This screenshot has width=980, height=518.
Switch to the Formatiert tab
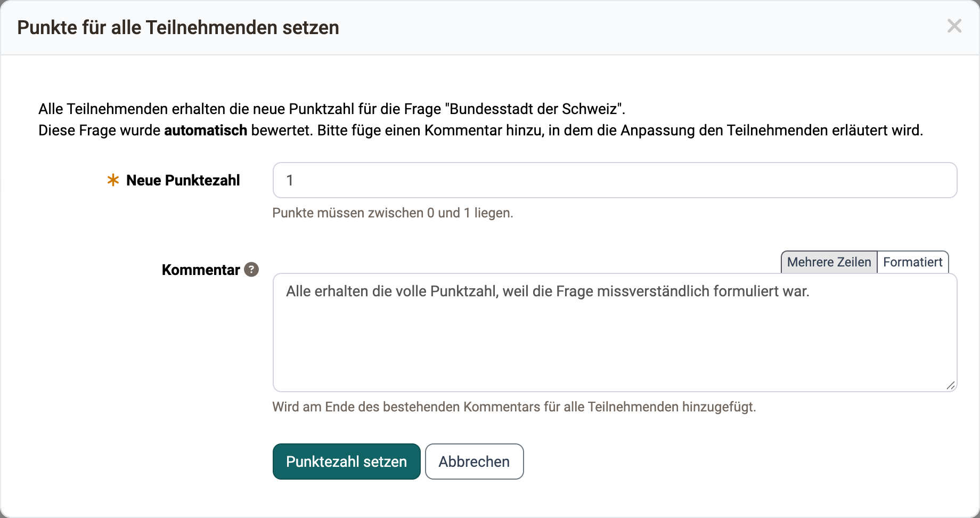pos(912,262)
